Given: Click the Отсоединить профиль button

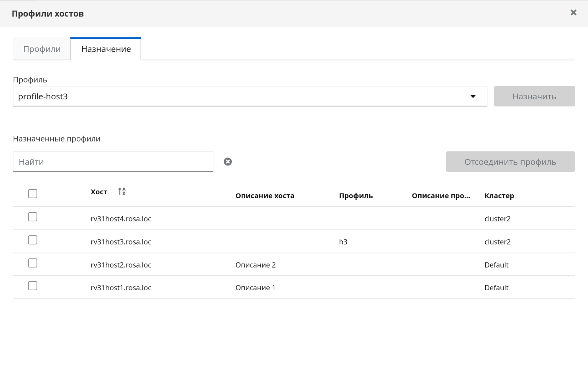Looking at the screenshot, I should (510, 162).
